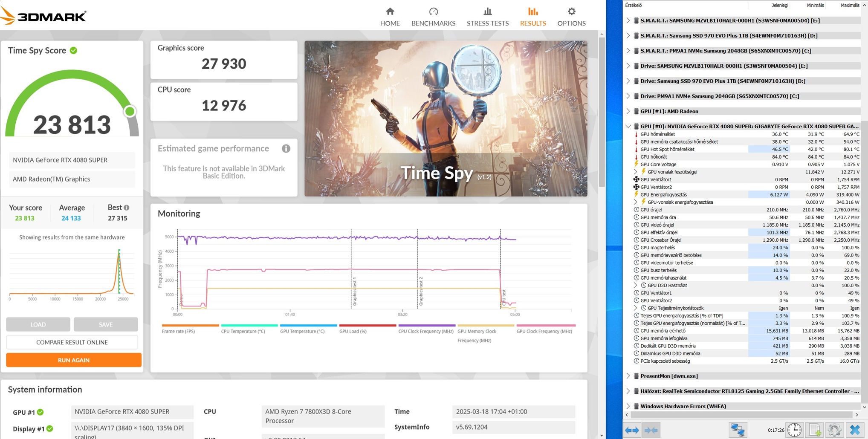This screenshot has height=439, width=868.
Task: Click the Best score info icon
Action: point(126,208)
